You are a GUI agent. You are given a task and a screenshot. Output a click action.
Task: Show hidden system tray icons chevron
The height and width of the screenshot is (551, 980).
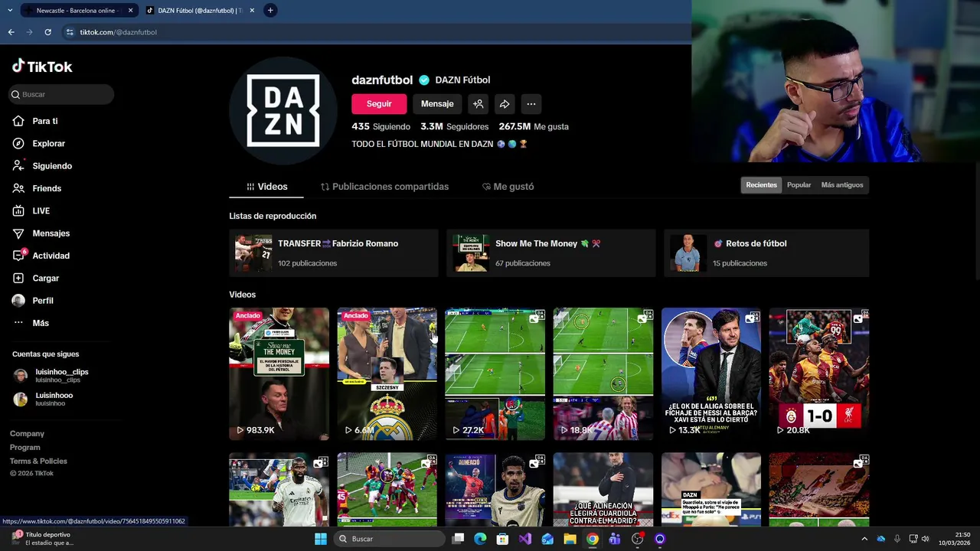[864, 539]
